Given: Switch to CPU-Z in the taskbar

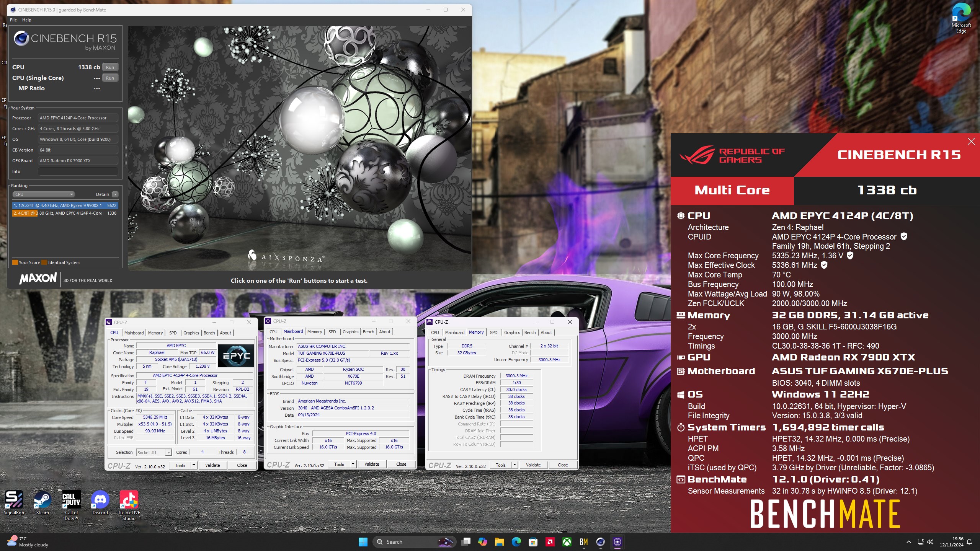Looking at the screenshot, I should pos(617,542).
